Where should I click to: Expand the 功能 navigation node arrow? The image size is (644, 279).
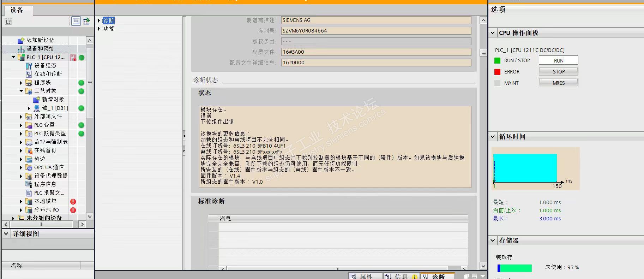coord(99,29)
